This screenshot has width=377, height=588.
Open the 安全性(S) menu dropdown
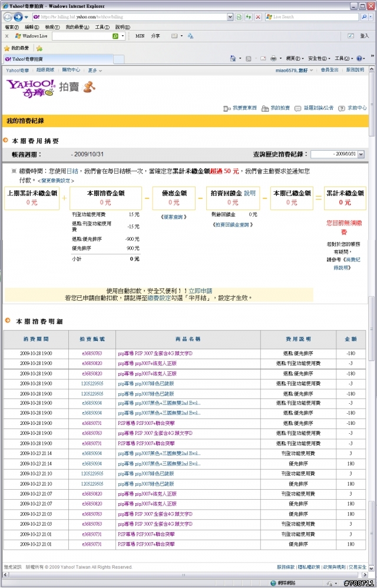pyautogui.click(x=319, y=58)
